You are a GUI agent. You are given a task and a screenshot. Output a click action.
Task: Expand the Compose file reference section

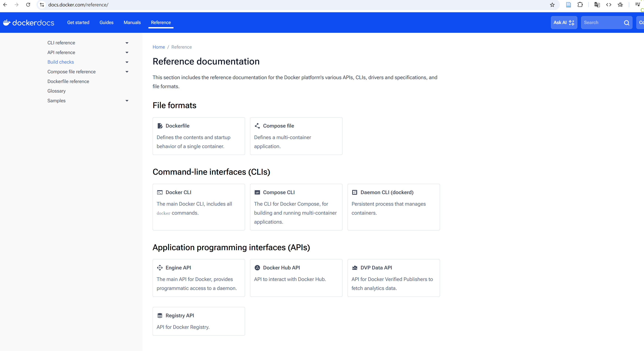tap(127, 72)
